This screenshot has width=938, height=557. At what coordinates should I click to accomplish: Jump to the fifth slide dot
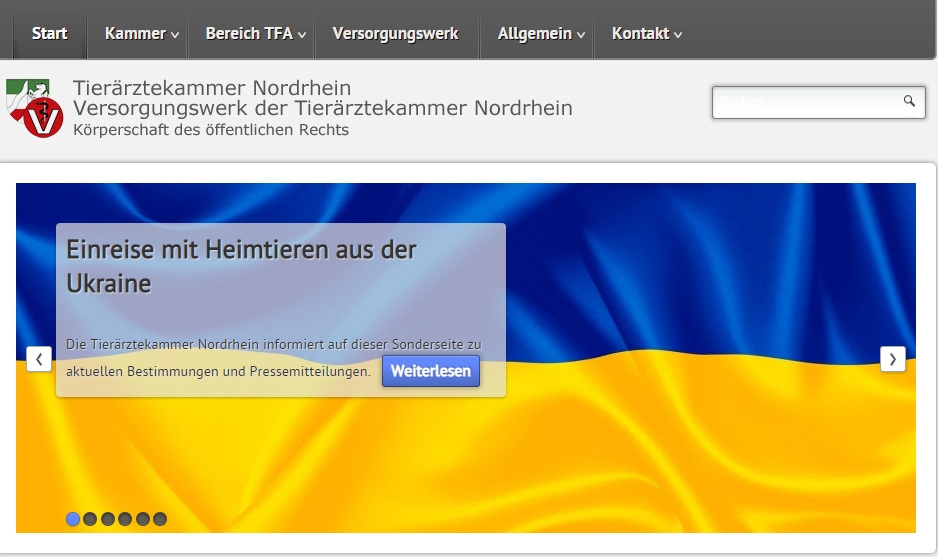pos(143,519)
